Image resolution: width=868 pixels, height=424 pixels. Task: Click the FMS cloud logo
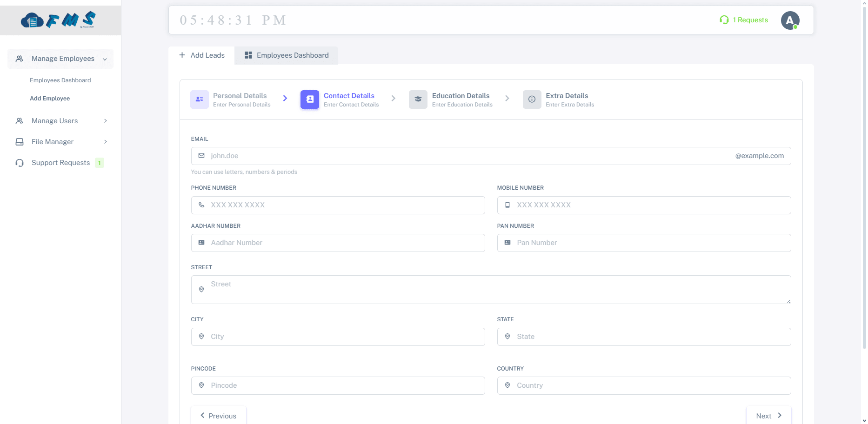(59, 20)
